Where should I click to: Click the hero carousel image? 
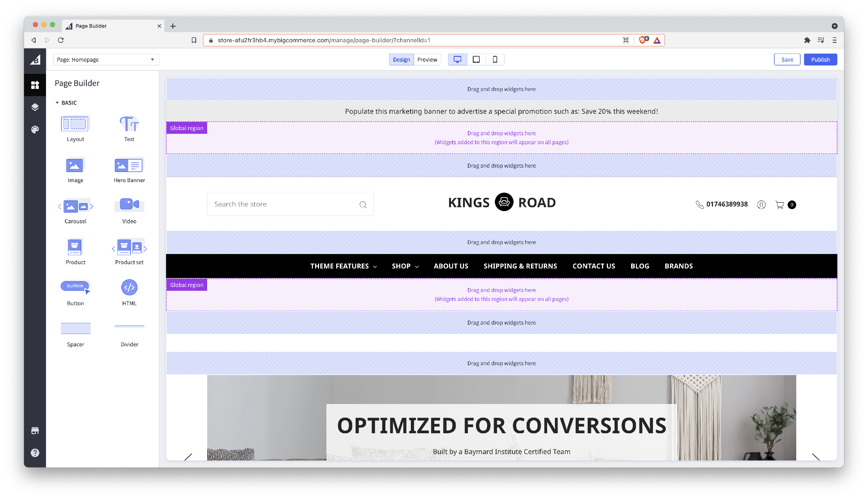point(501,417)
